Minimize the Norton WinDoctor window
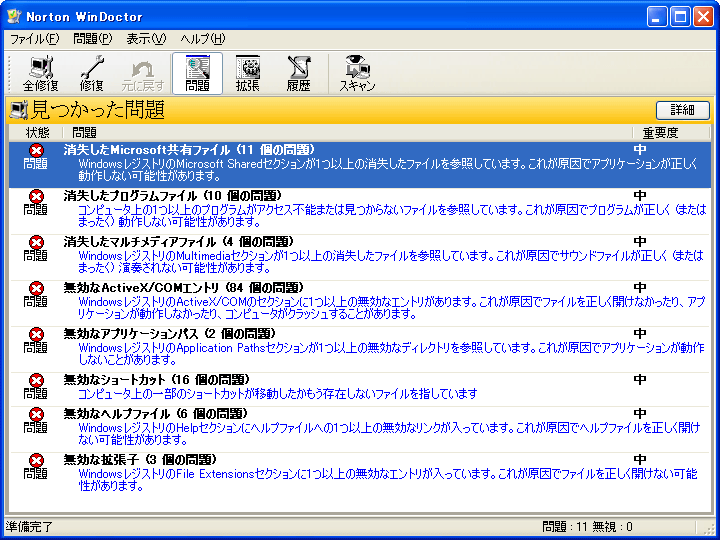Screen dimensions: 720x540 [657, 17]
